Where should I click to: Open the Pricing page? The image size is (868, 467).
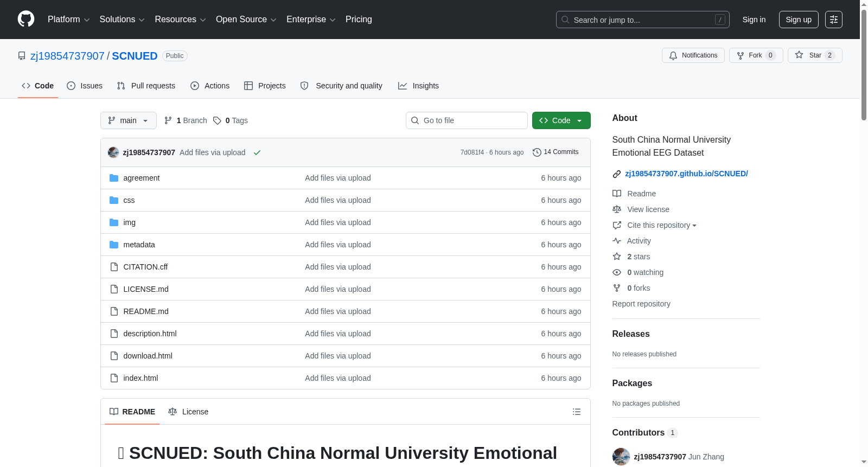[x=359, y=20]
